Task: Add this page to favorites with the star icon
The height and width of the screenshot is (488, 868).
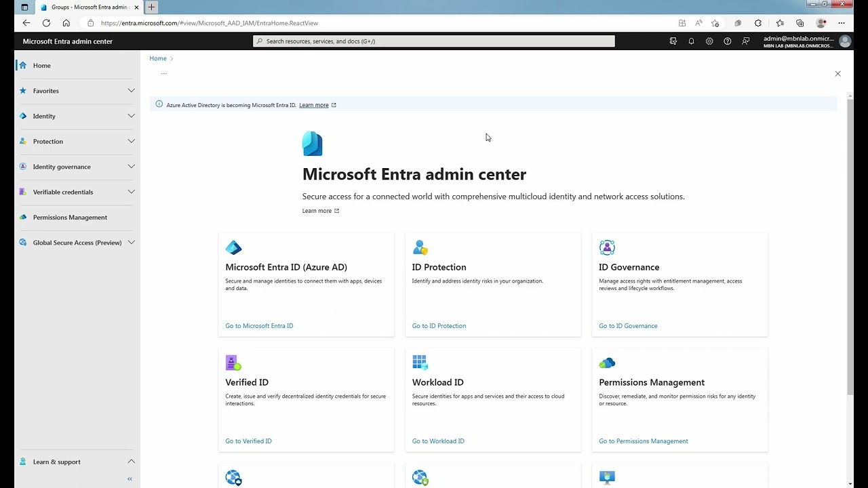Action: 715,23
